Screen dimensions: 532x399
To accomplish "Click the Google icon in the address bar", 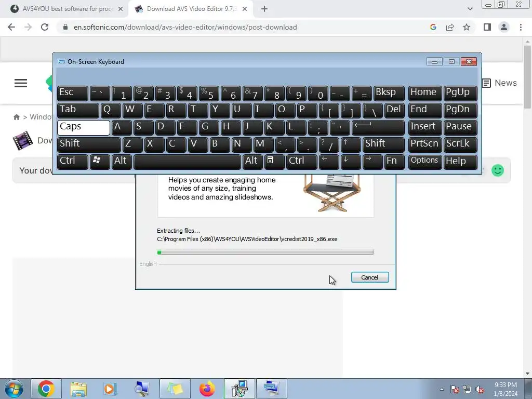I will (433, 27).
